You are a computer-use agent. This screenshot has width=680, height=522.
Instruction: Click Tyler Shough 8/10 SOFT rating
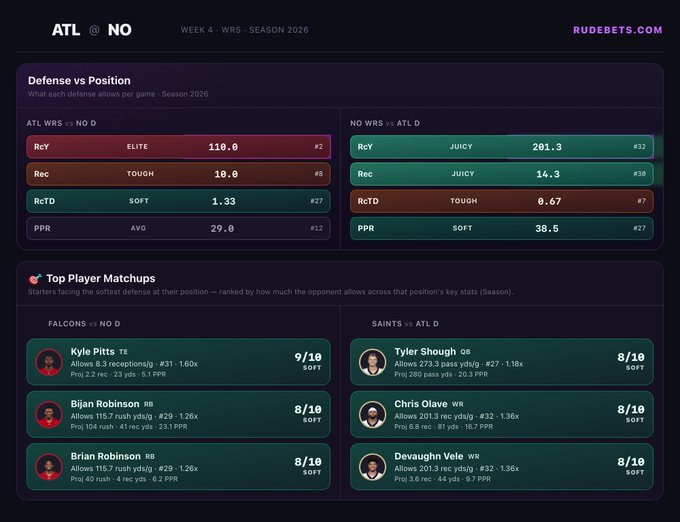point(631,361)
